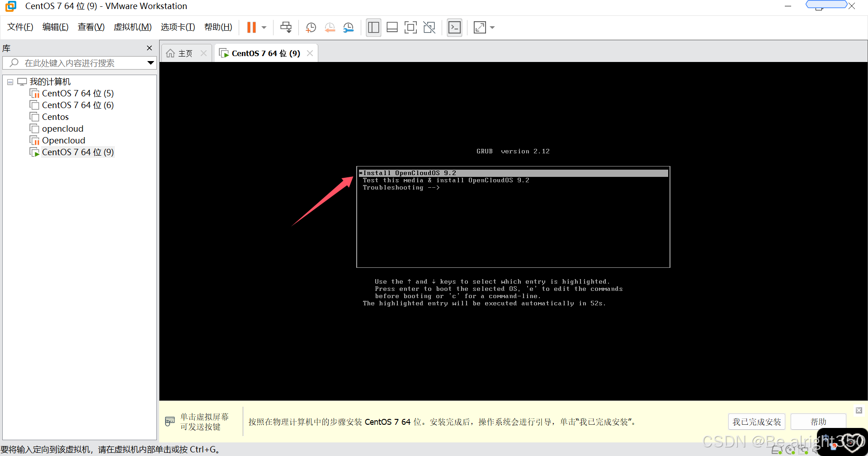Open the Snapshot Manager
868x456 pixels.
click(x=348, y=27)
